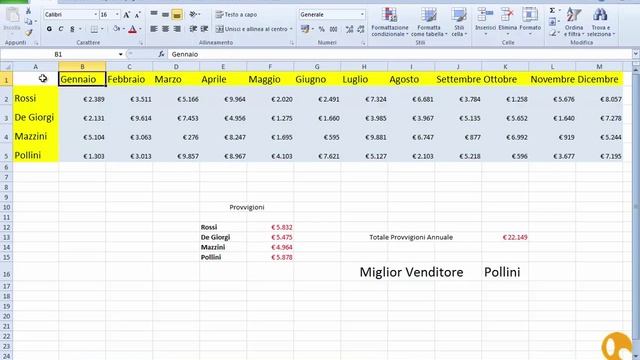Screen dimensions: 640x360
Task: Click the Clear eraser icon
Action: pyautogui.click(x=552, y=33)
